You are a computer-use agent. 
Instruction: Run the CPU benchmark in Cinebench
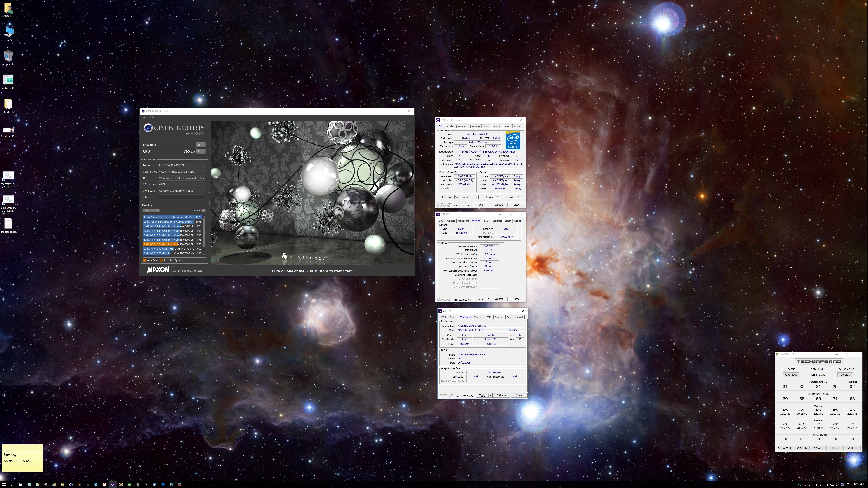coord(200,151)
